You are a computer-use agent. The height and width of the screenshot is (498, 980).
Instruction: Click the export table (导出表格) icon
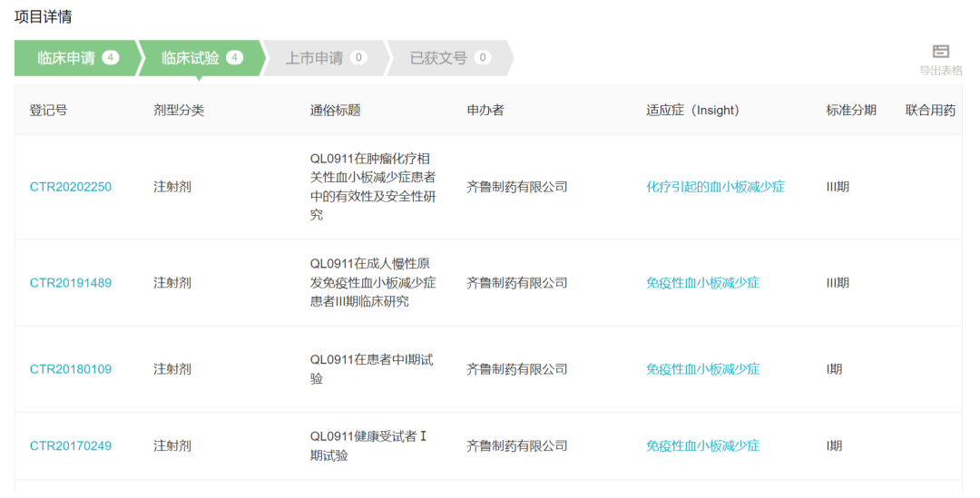tap(940, 52)
